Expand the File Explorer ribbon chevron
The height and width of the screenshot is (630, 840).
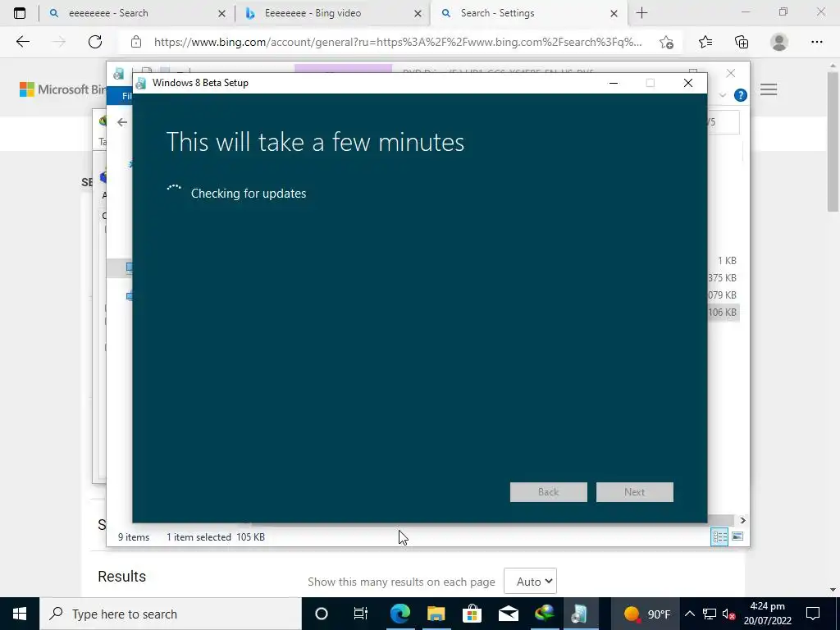pyautogui.click(x=722, y=95)
